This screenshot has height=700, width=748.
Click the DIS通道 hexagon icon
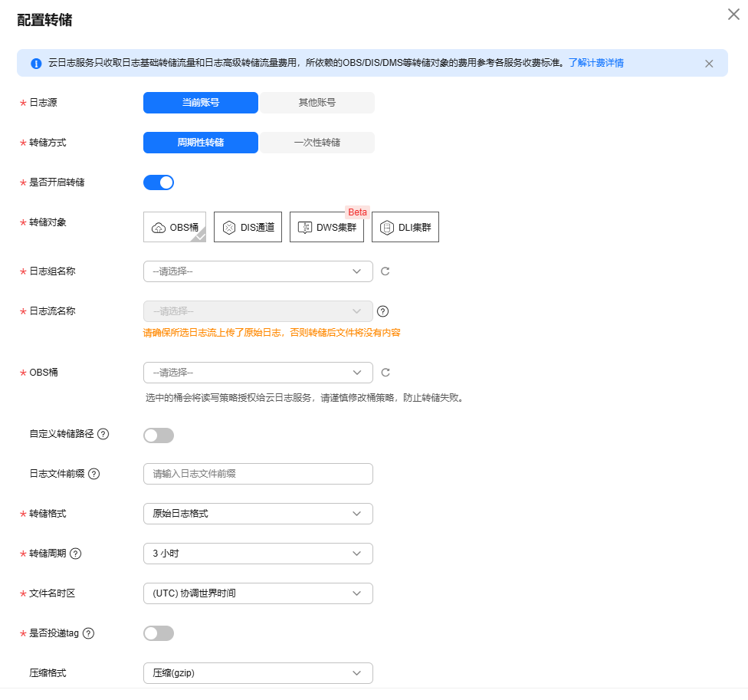229,228
